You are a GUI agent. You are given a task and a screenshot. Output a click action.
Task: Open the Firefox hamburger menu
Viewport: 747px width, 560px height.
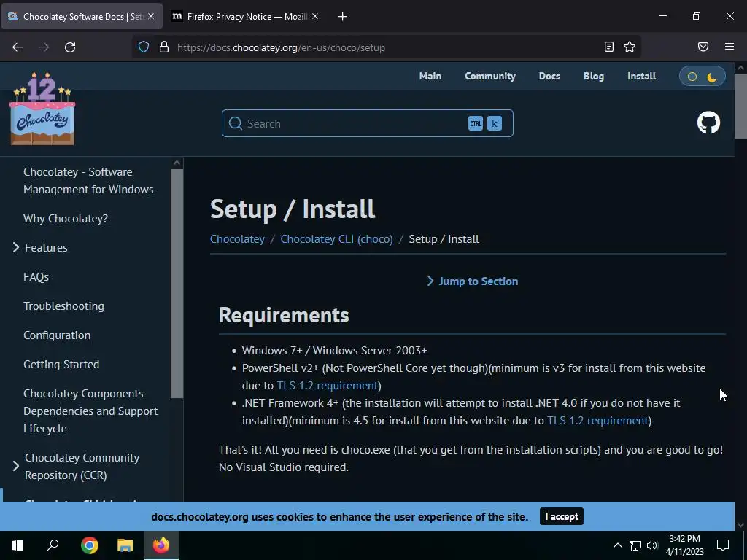[729, 47]
